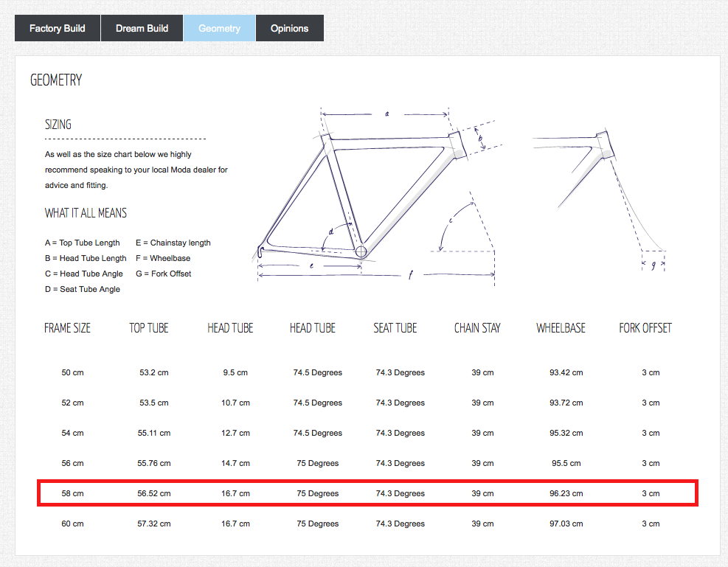This screenshot has width=728, height=567.
Task: Click the WHEELBASE column header
Action: point(561,328)
